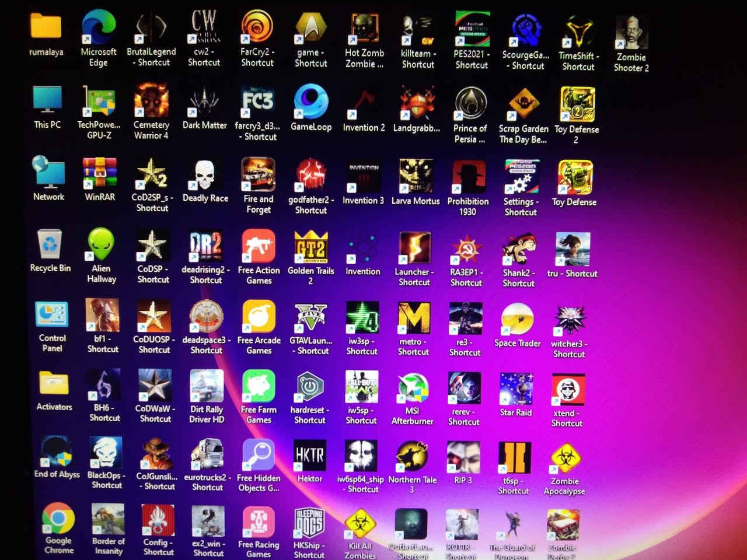
Task: Select the RIP 3 icon
Action: [x=463, y=457]
